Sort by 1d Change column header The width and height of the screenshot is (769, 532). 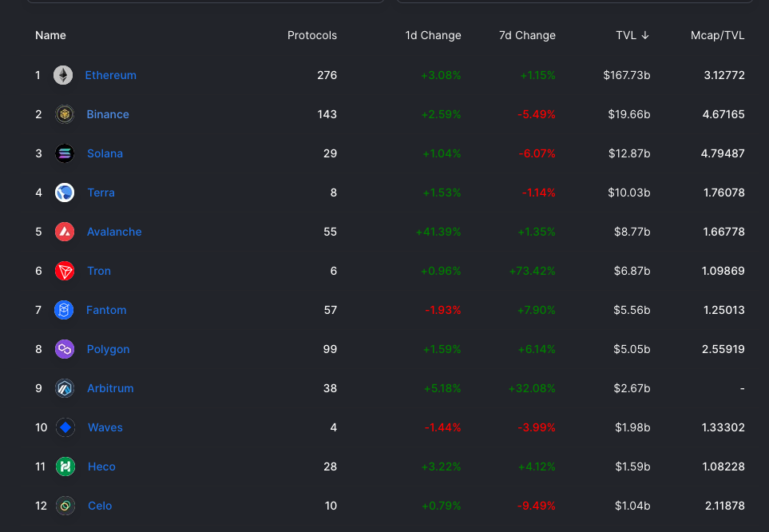433,35
